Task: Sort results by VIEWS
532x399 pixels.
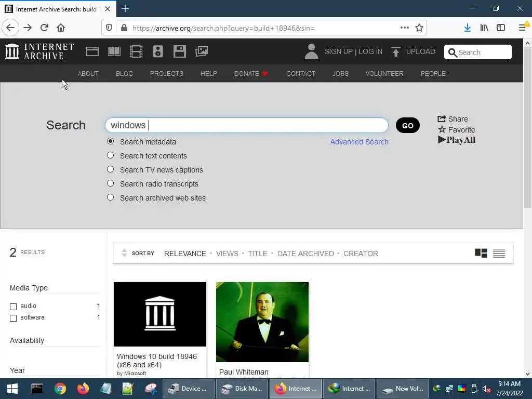Action: [x=227, y=254]
